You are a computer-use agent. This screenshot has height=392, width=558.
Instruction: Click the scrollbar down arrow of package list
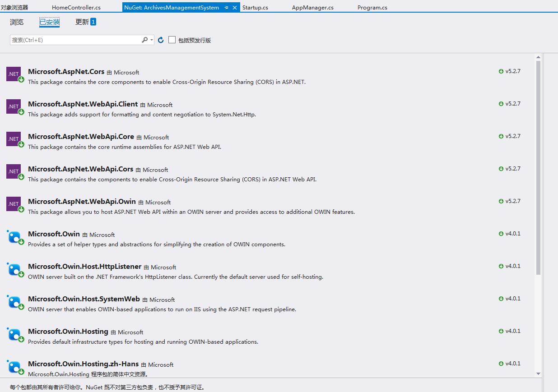pos(538,374)
